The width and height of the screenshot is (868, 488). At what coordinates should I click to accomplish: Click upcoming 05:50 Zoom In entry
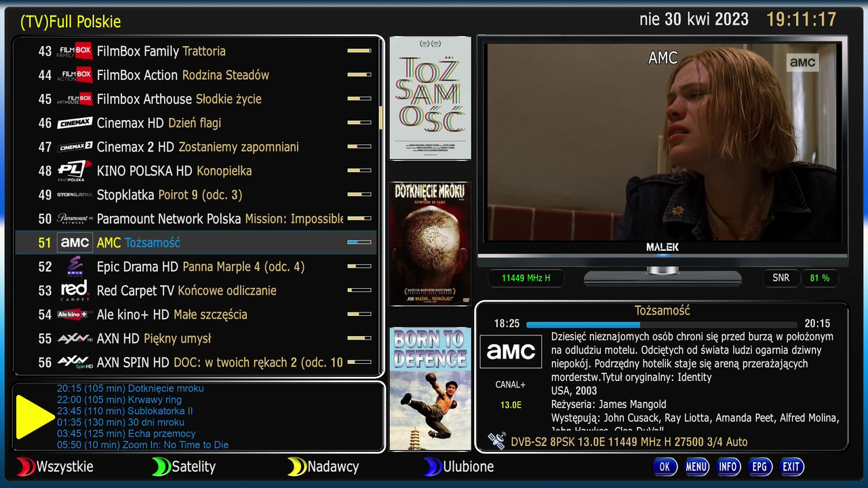click(142, 445)
